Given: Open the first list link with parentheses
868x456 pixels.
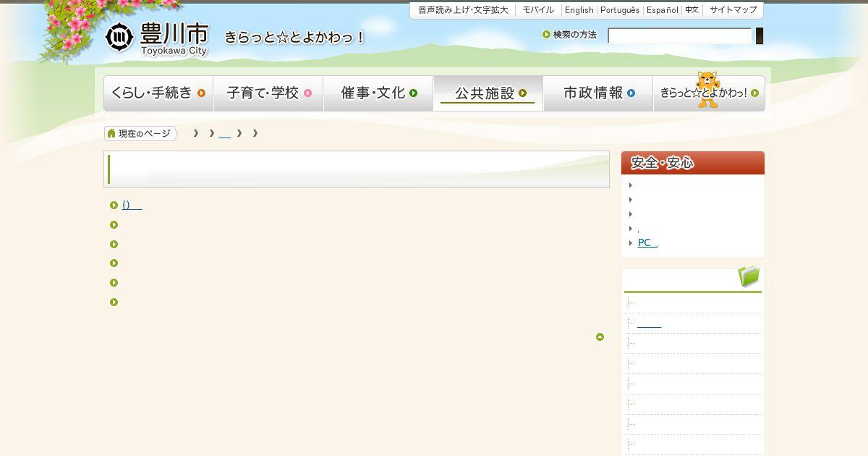Looking at the screenshot, I should [132, 205].
